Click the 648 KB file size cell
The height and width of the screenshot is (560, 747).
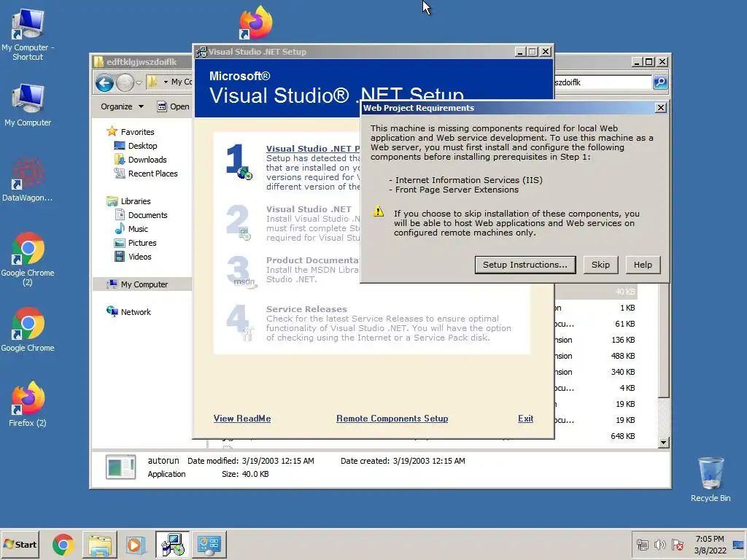(623, 436)
